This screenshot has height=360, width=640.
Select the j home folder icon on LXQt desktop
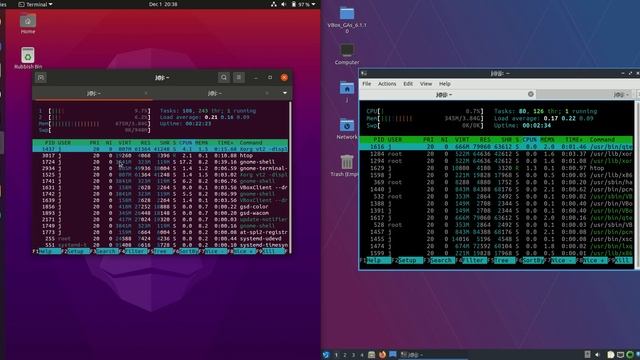[x=347, y=91]
